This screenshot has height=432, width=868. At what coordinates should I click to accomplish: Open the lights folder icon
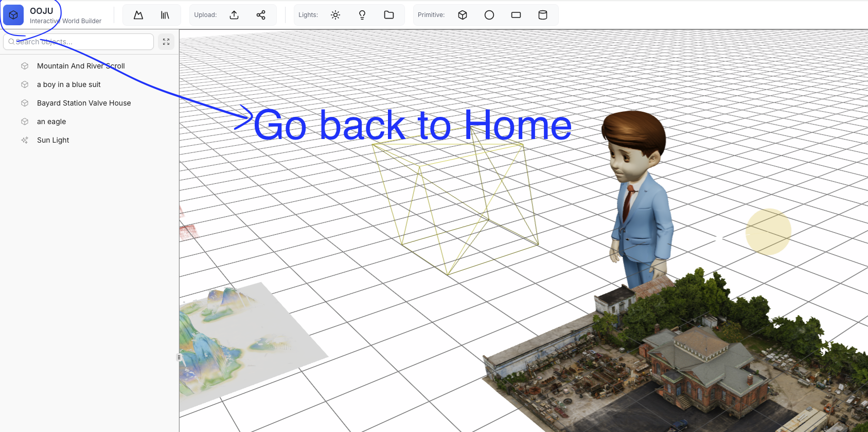coord(389,15)
